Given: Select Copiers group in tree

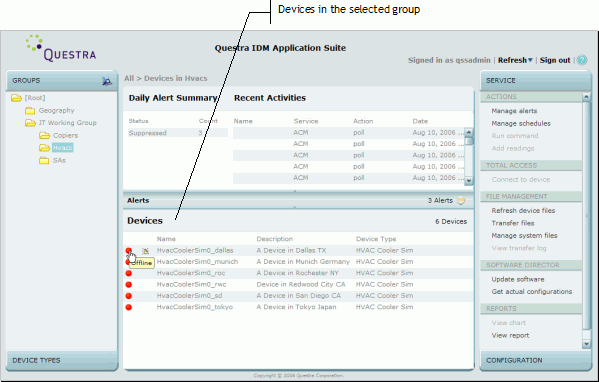Looking at the screenshot, I should [65, 135].
